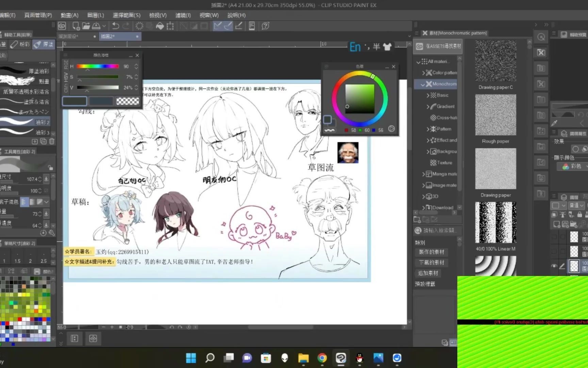Open the Windows Start menu
The image size is (588, 368).
tap(191, 358)
